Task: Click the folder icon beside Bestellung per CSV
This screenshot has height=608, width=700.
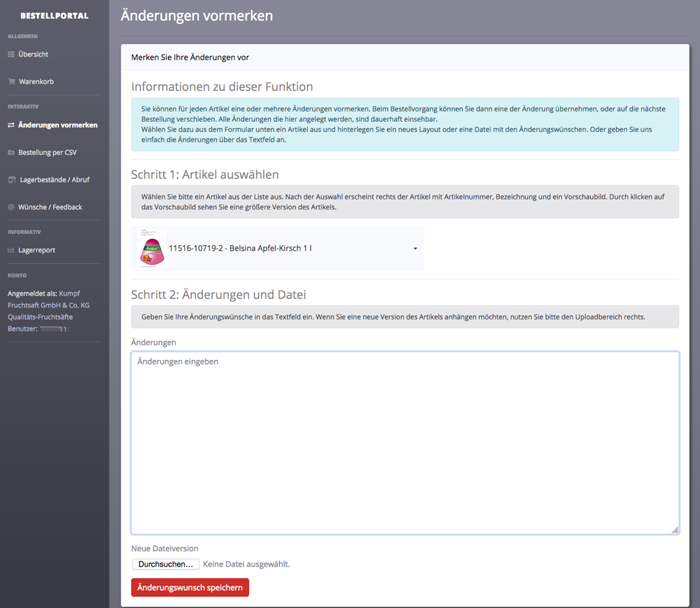Action: point(11,152)
